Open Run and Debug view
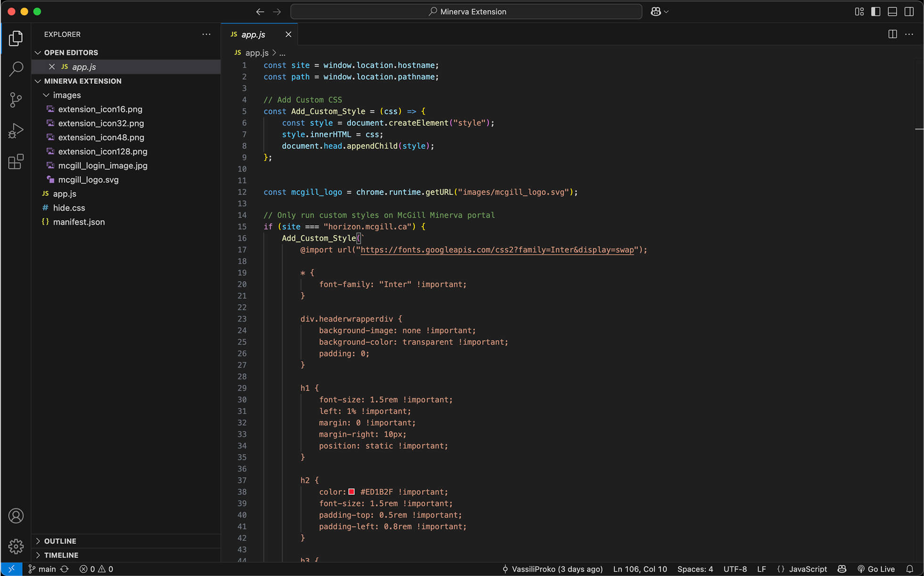 coord(16,131)
